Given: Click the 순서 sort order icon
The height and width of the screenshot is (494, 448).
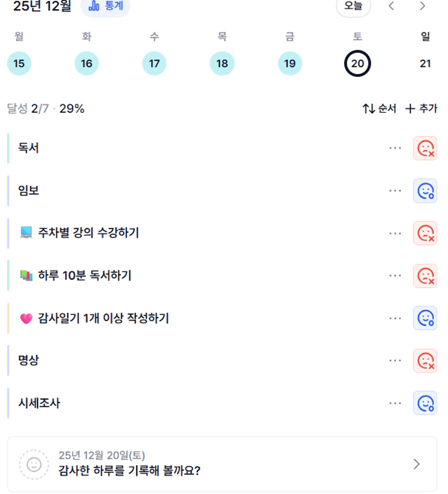Looking at the screenshot, I should pyautogui.click(x=369, y=109).
